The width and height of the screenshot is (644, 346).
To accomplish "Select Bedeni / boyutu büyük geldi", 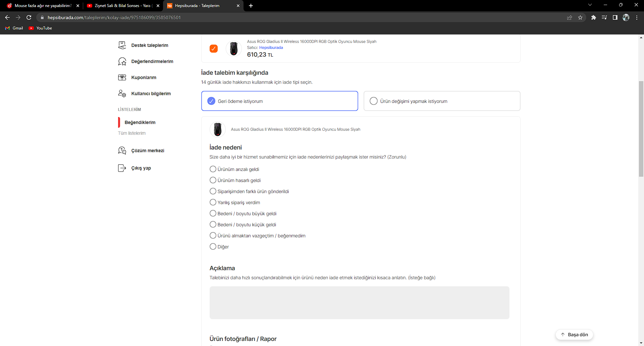I will (x=213, y=213).
